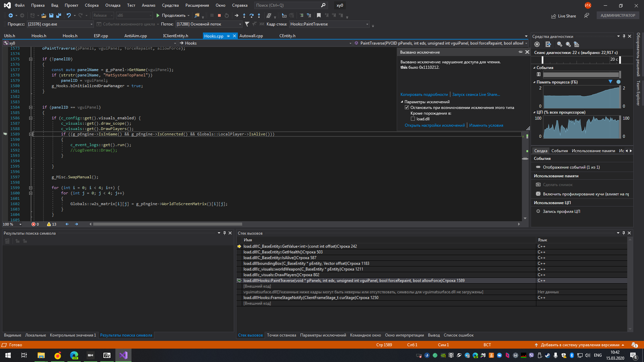Click the editor horizontal scrollbar thumb

pos(168,224)
